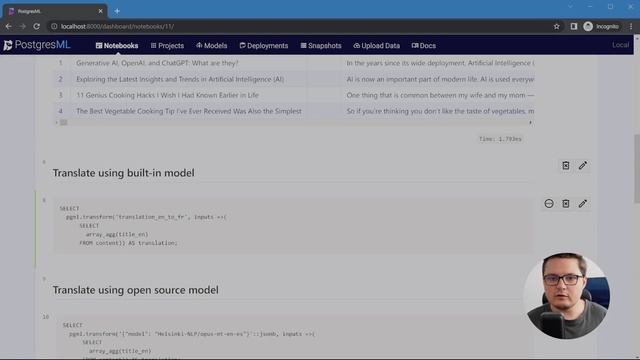Switch to Deployments in the navbar
640x360 pixels.
point(264,46)
